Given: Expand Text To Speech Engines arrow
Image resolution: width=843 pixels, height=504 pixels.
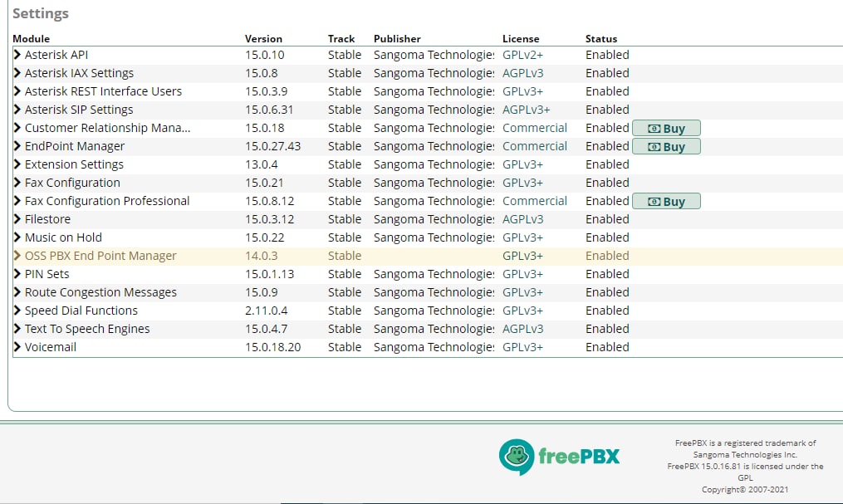Looking at the screenshot, I should [x=17, y=329].
